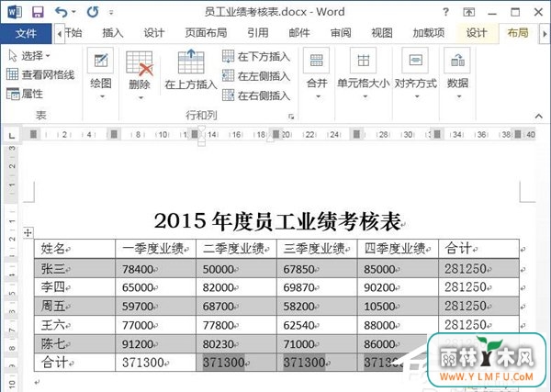Click the cell containing 82000
This screenshot has height=392, width=551.
[237, 287]
